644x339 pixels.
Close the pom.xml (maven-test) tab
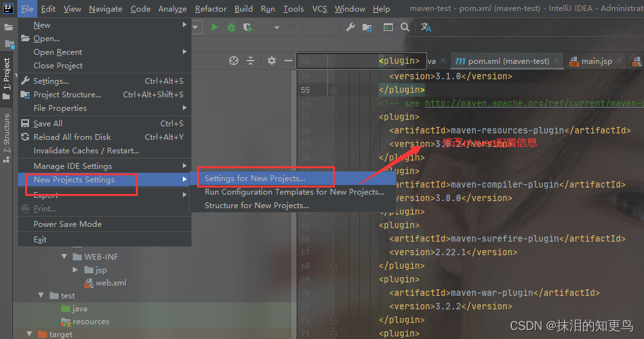point(556,61)
